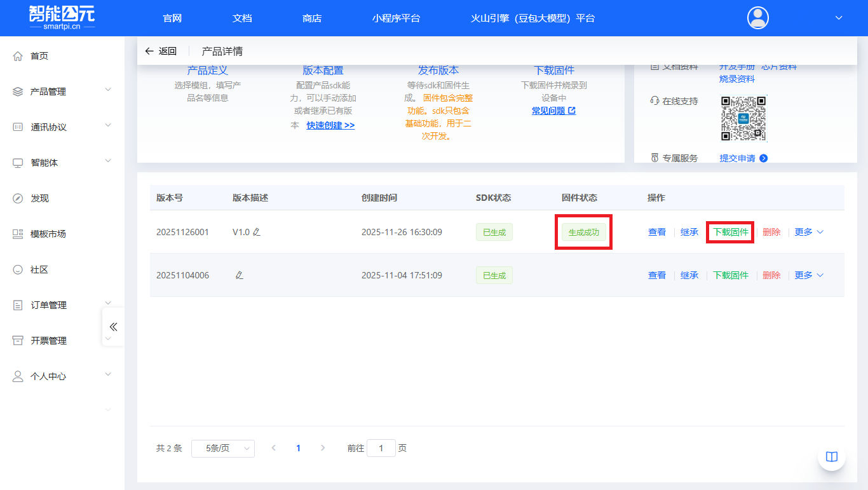Click the 快捷创建 >> link

coord(330,126)
